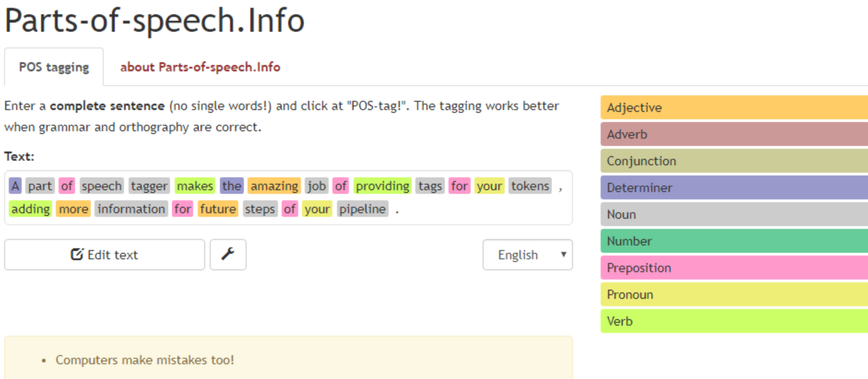Click the Parts-of-speech.Info page title
868x379 pixels.
[x=154, y=21]
